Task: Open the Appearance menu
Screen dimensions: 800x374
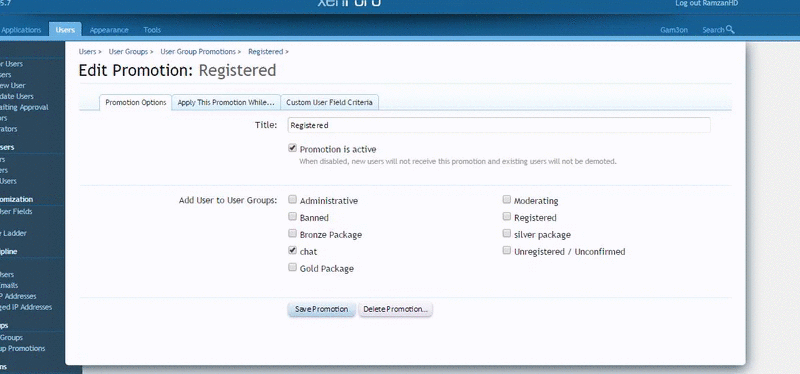Action: [109, 30]
